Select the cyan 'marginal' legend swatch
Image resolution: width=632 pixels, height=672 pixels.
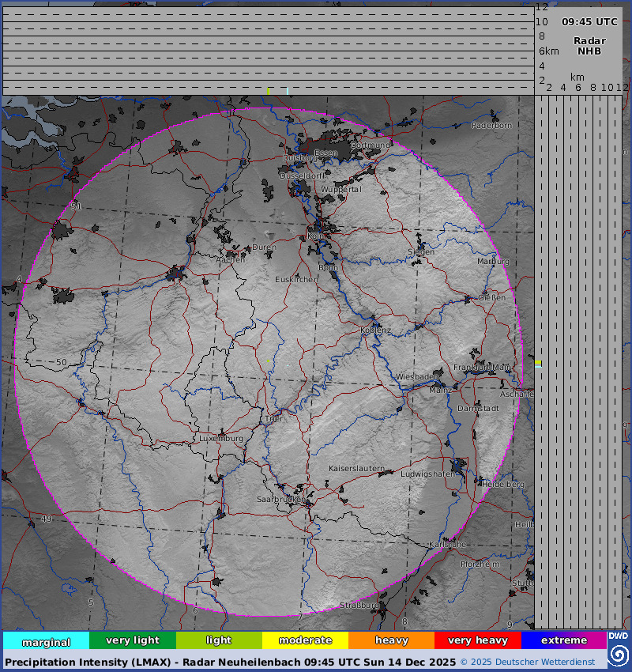(x=46, y=640)
